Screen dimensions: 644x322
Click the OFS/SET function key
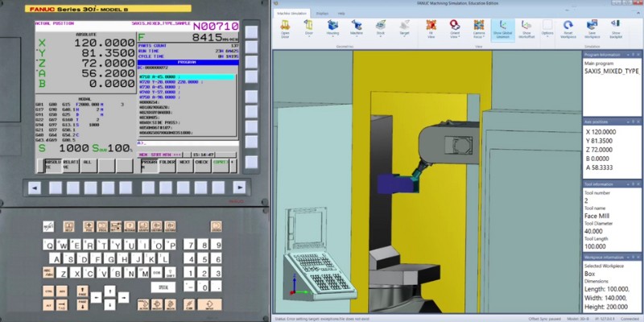click(116, 226)
